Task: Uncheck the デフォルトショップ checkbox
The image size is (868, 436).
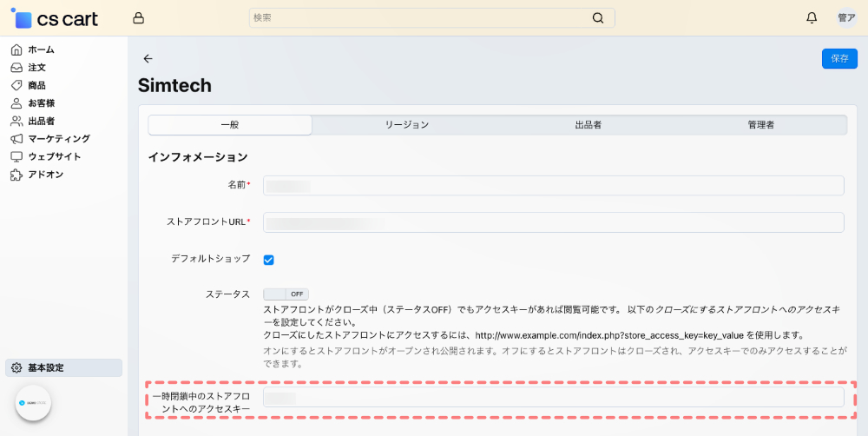Action: click(269, 260)
